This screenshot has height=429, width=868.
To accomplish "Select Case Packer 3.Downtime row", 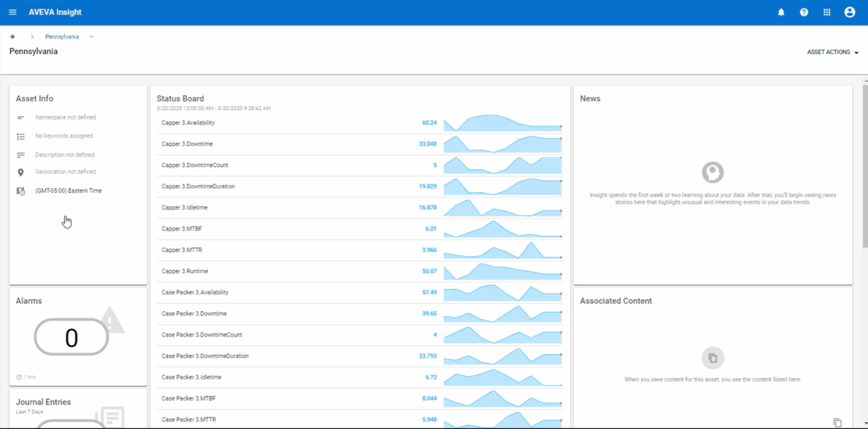I will pos(194,314).
